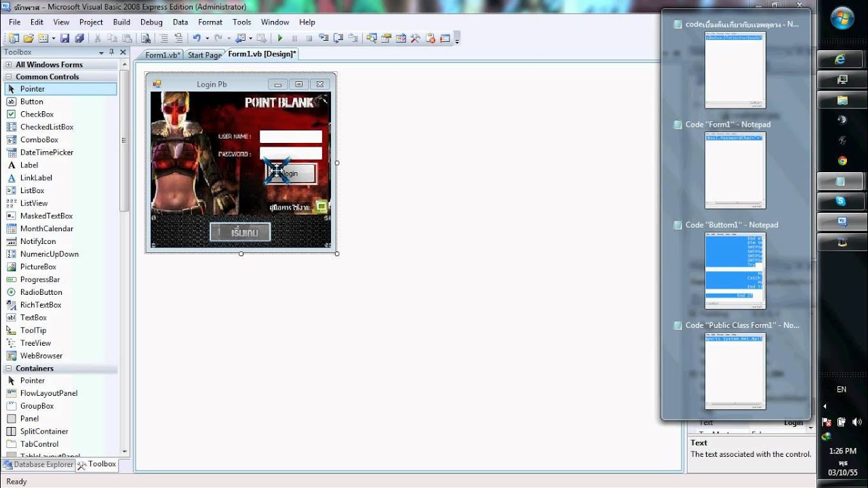The image size is (868, 488).
Task: Click the Copy toolbar icon
Action: 112,39
